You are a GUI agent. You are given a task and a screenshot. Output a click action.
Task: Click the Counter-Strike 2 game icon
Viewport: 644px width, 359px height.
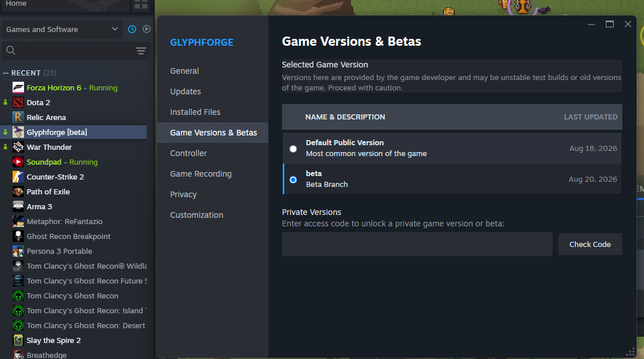[x=18, y=177]
